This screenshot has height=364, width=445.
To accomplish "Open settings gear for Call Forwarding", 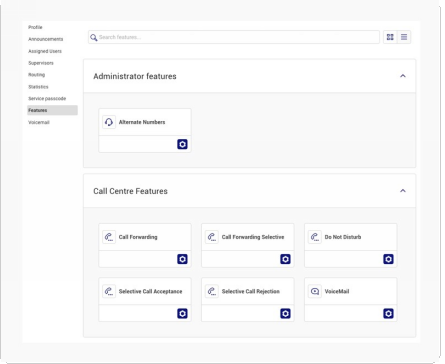I will pos(182,259).
